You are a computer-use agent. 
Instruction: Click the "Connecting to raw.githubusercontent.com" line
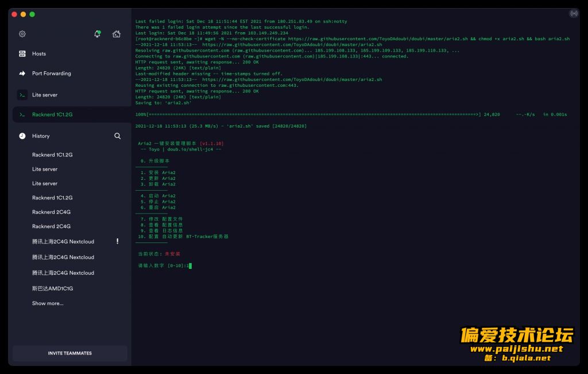(272, 56)
